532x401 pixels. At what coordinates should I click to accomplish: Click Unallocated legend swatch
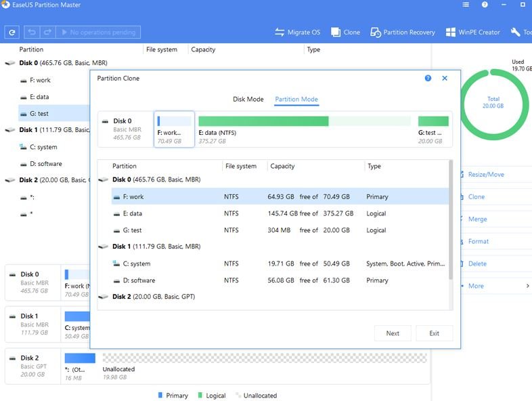tap(238, 395)
